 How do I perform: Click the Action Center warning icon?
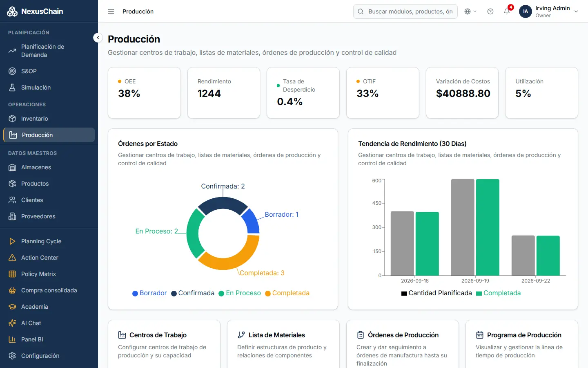[x=12, y=258]
